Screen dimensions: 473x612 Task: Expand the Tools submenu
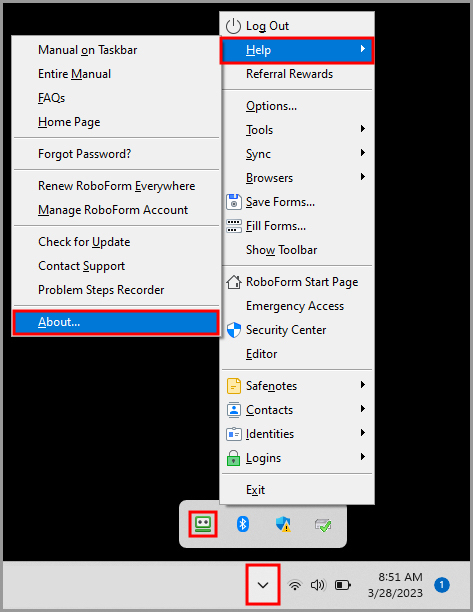(x=297, y=130)
